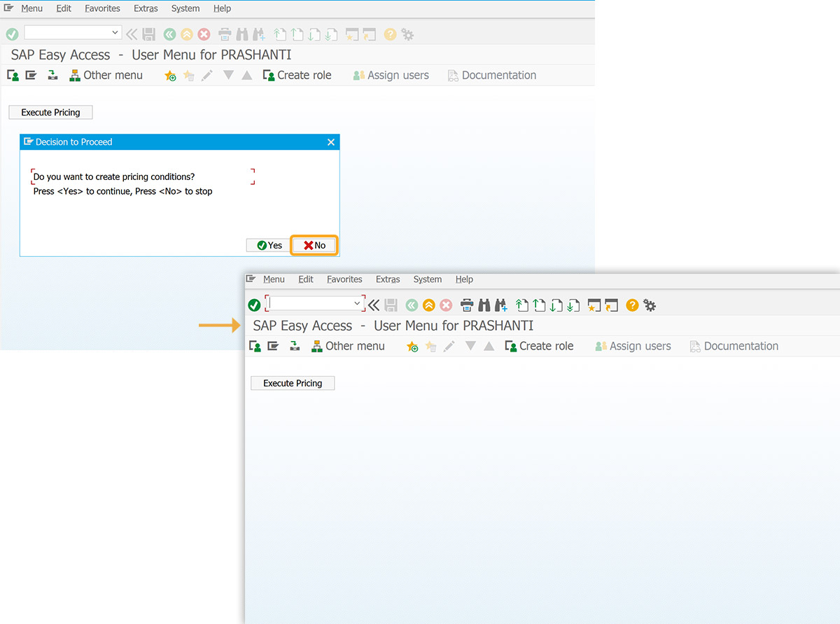Open Extras menu in the front window
The height and width of the screenshot is (624, 840).
tap(388, 279)
